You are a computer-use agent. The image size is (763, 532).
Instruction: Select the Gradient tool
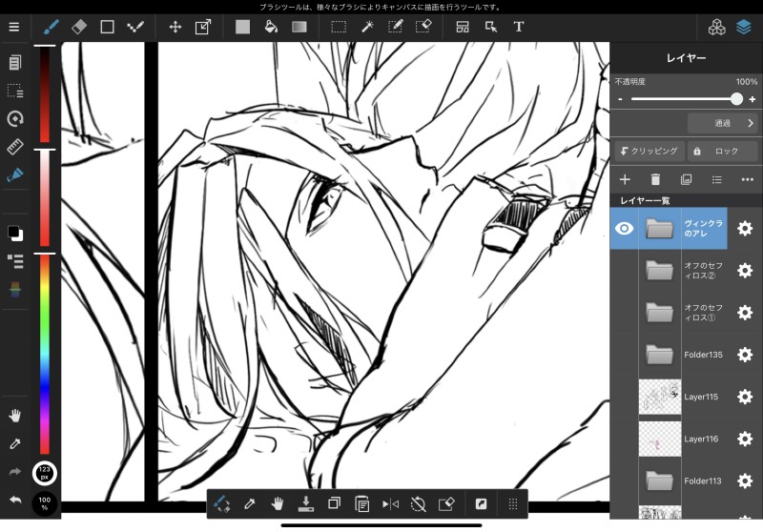299,27
